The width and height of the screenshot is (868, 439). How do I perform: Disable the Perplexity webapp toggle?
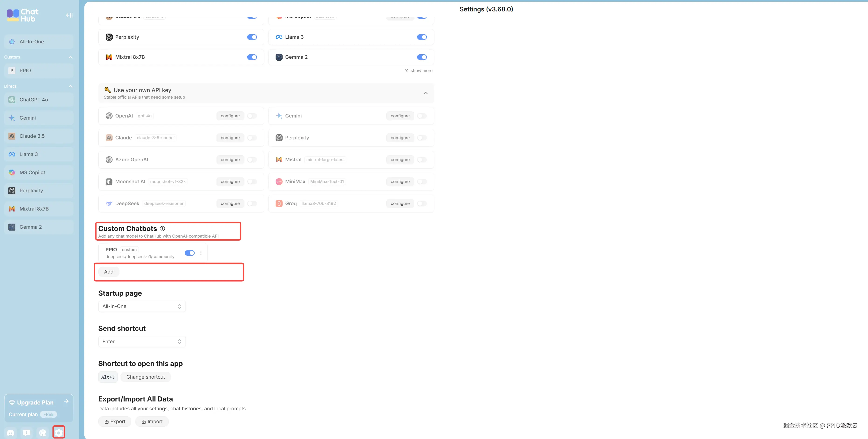[x=252, y=37]
